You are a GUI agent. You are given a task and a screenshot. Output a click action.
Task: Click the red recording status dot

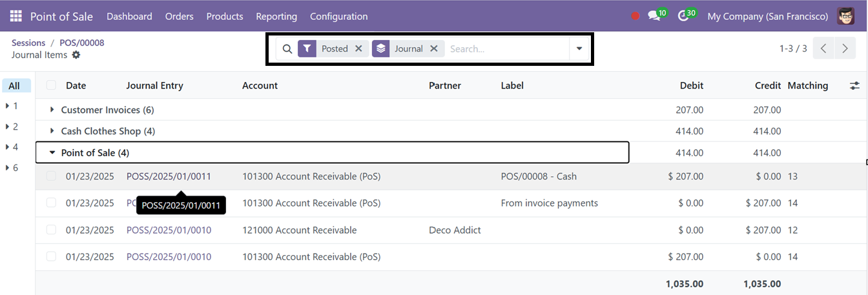(x=635, y=16)
